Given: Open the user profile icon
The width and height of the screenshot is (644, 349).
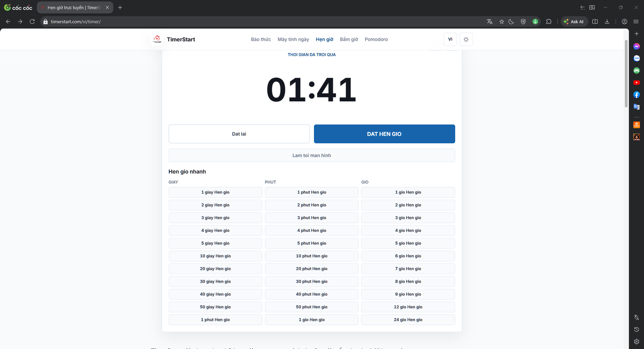Looking at the screenshot, I should [624, 22].
